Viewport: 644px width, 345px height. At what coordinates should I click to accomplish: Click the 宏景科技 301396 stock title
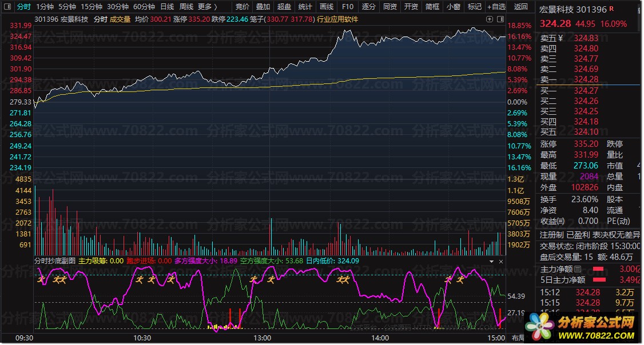pos(573,10)
